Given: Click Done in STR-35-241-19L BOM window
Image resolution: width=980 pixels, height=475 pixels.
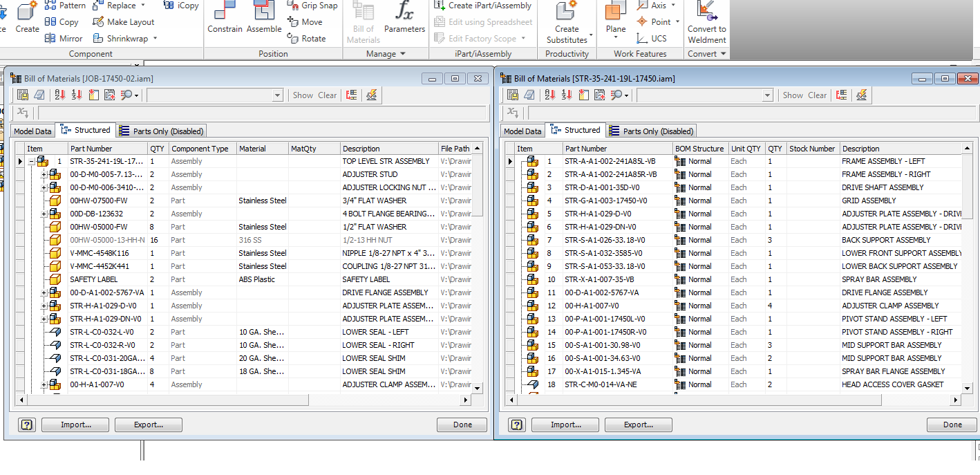Looking at the screenshot, I should (x=952, y=425).
